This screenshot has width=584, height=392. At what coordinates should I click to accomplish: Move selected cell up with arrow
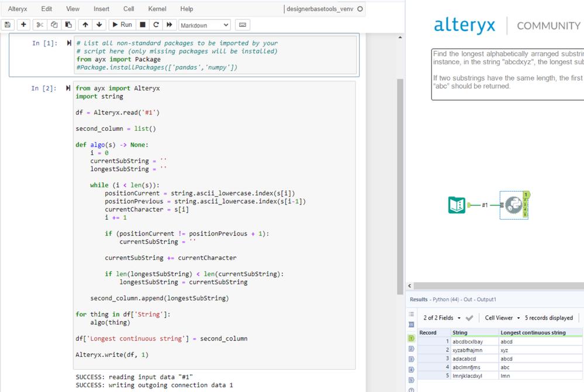pos(85,25)
